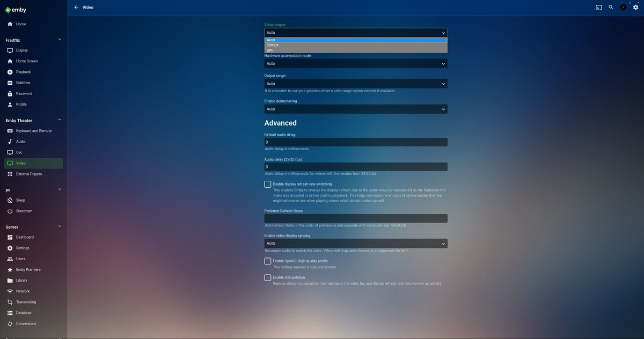Enable display refresh rate switching checkbox

point(267,184)
